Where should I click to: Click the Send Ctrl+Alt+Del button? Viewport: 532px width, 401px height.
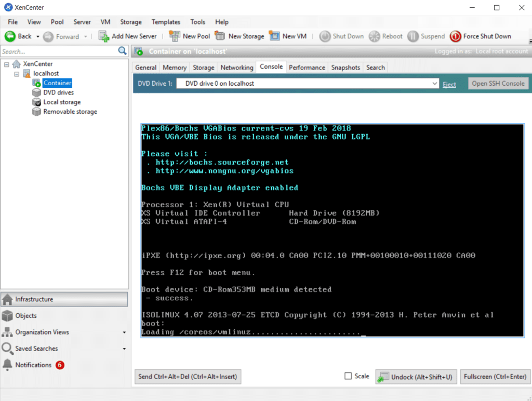click(x=188, y=376)
